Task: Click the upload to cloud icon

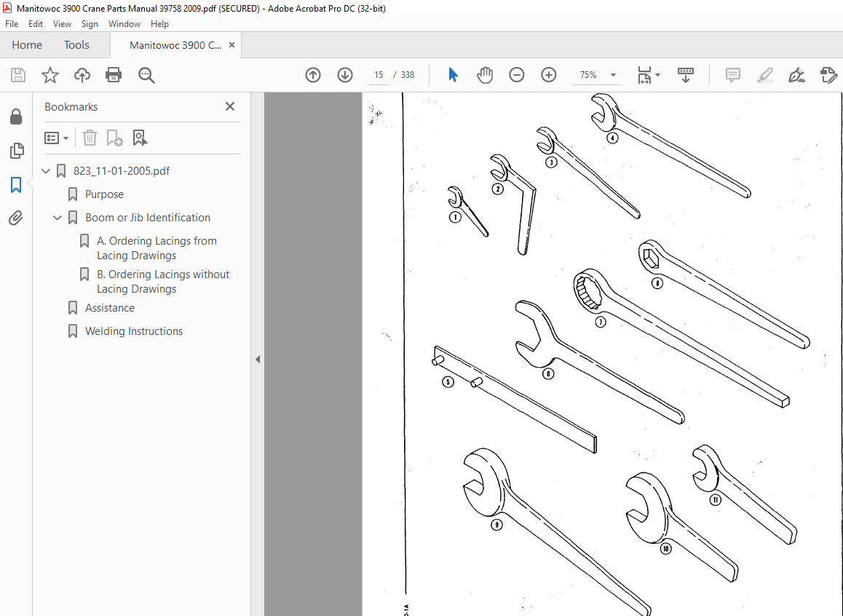Action: (x=82, y=75)
